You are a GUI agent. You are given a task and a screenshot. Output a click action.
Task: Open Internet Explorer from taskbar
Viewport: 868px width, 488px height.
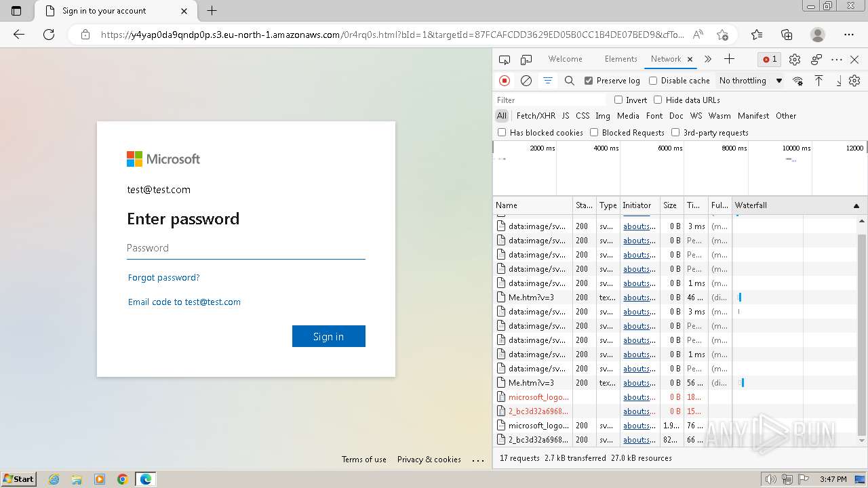(54, 479)
